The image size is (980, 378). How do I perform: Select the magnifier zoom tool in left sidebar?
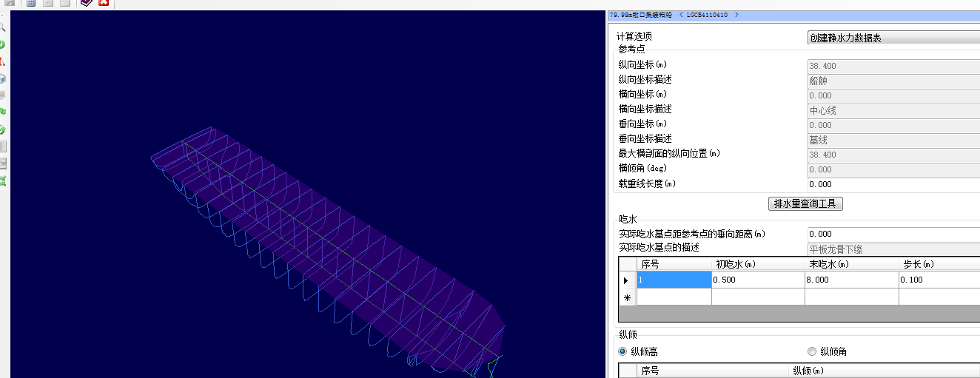pyautogui.click(x=3, y=27)
